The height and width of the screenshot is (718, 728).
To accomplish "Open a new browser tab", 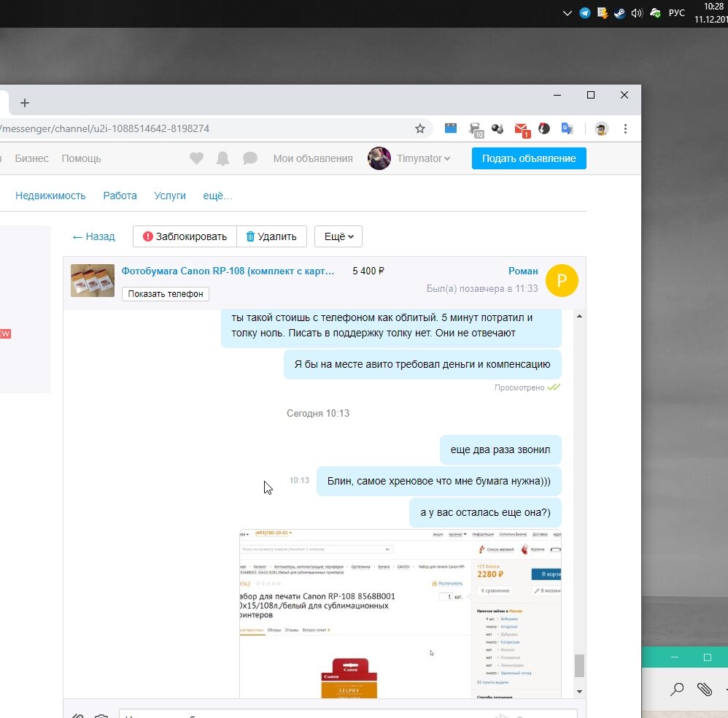I will 25,103.
